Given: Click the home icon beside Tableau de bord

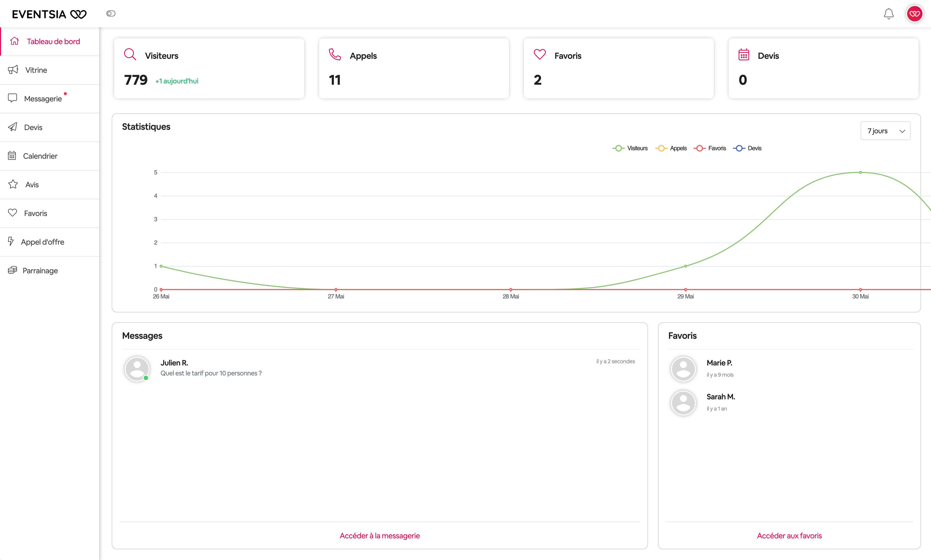Looking at the screenshot, I should click(15, 41).
